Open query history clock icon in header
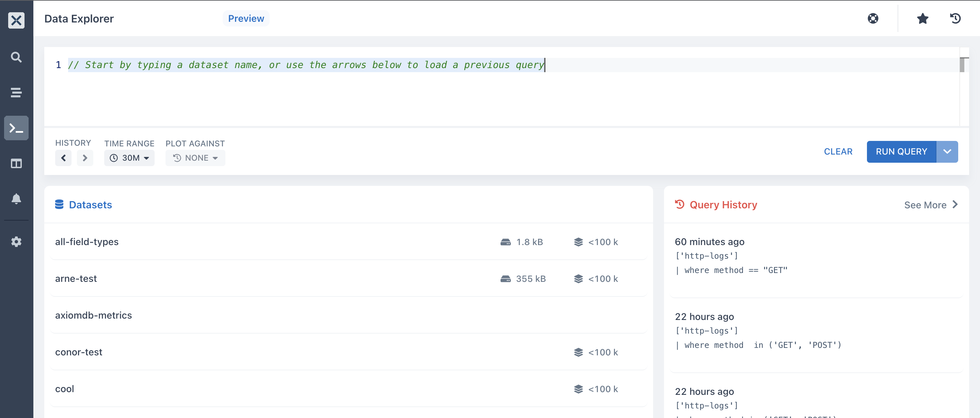This screenshot has height=418, width=980. (x=955, y=18)
